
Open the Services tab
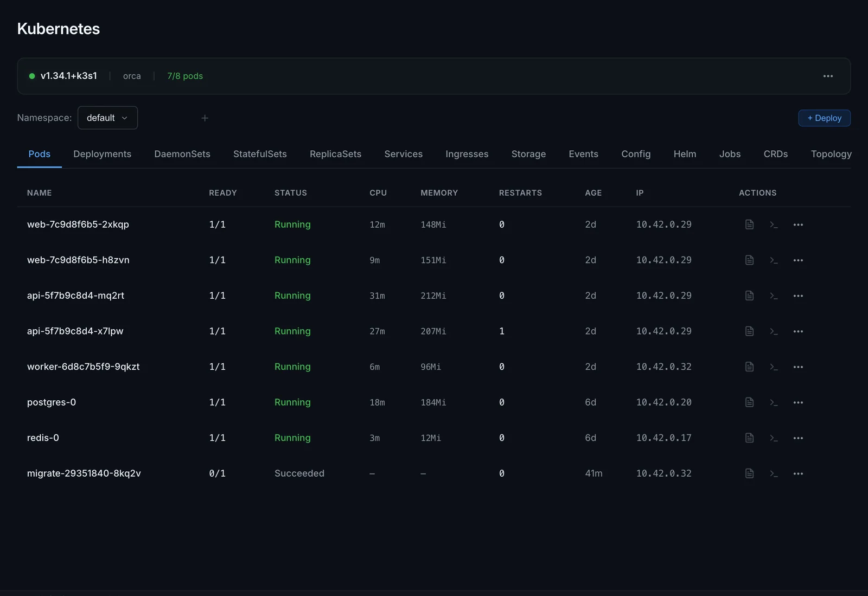point(403,154)
